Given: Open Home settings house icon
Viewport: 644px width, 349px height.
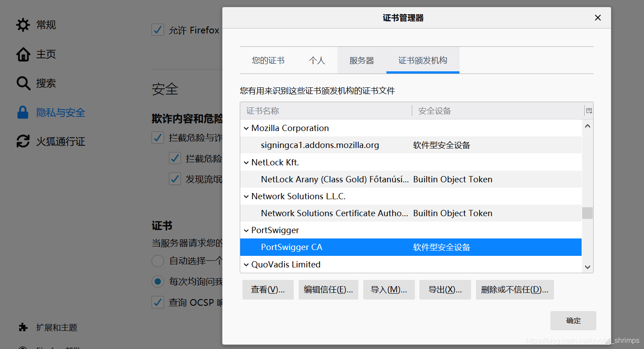Looking at the screenshot, I should click(23, 54).
